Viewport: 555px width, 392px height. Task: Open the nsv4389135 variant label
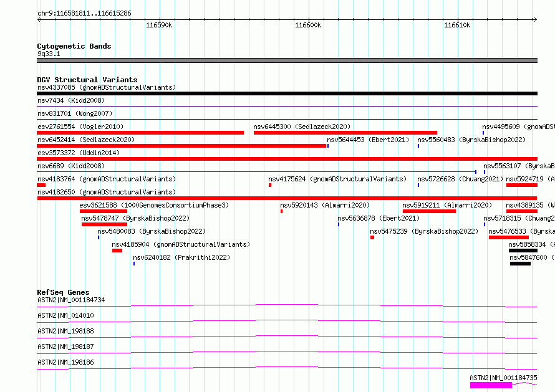[x=530, y=205]
